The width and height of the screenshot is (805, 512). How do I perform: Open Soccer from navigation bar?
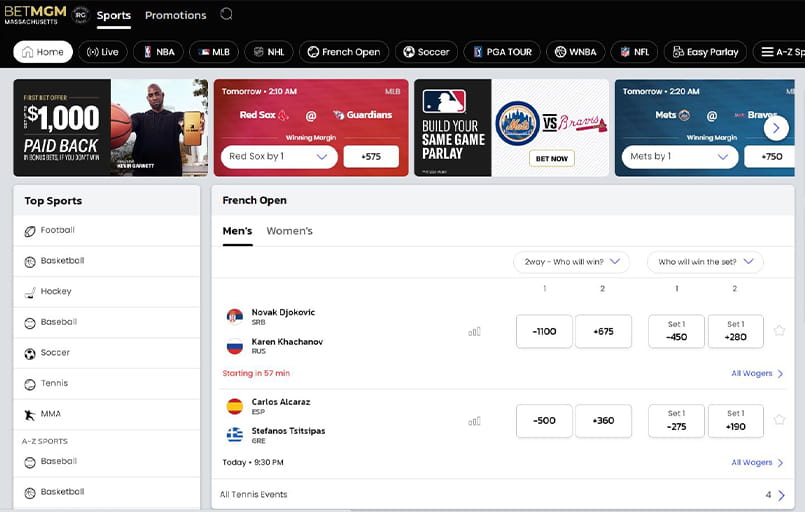pos(426,52)
